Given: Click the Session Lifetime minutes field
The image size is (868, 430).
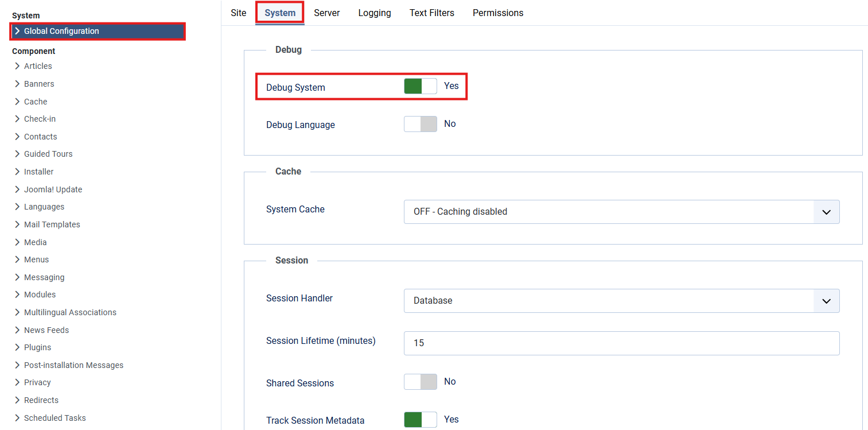Looking at the screenshot, I should pyautogui.click(x=621, y=343).
